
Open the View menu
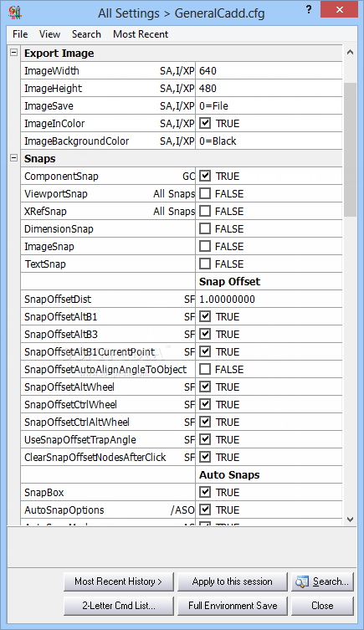(x=49, y=34)
